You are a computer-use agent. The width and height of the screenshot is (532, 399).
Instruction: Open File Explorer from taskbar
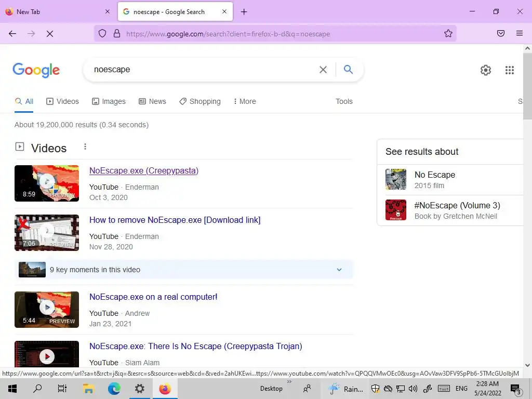point(88,389)
